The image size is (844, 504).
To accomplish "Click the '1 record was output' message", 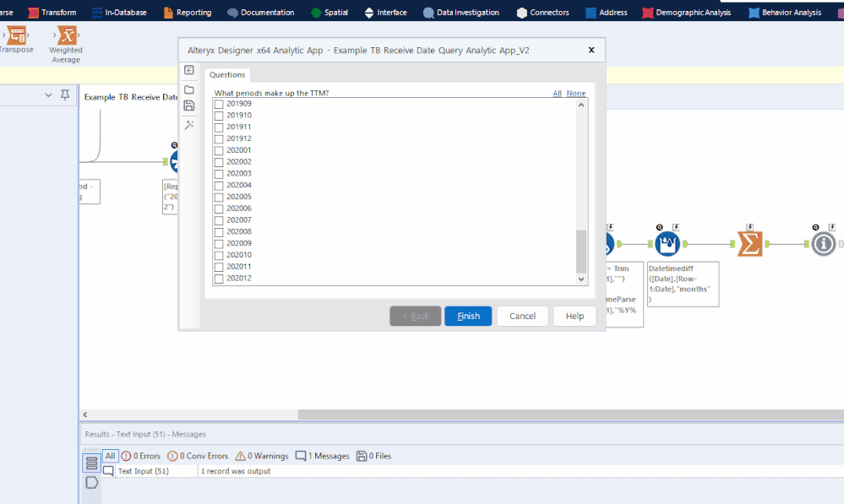I will point(236,471).
